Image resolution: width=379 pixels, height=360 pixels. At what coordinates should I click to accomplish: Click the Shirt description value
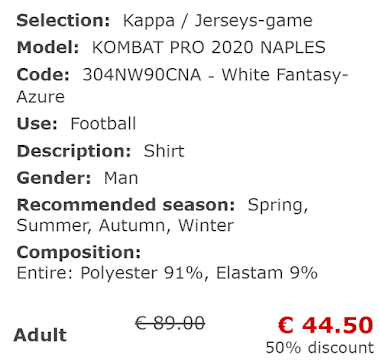164,151
